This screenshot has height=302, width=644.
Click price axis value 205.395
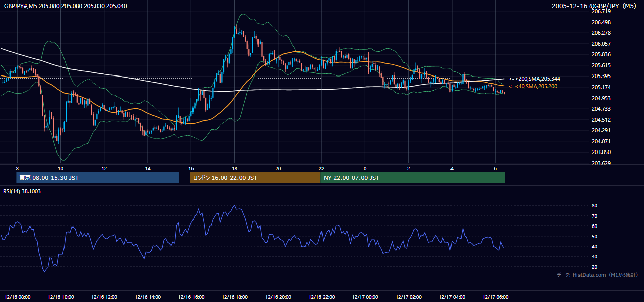[601, 76]
